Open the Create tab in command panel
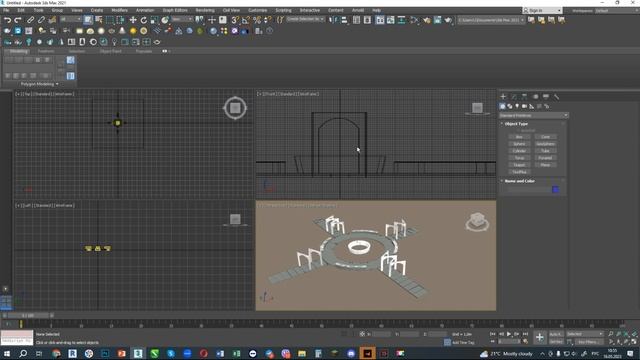 (503, 97)
